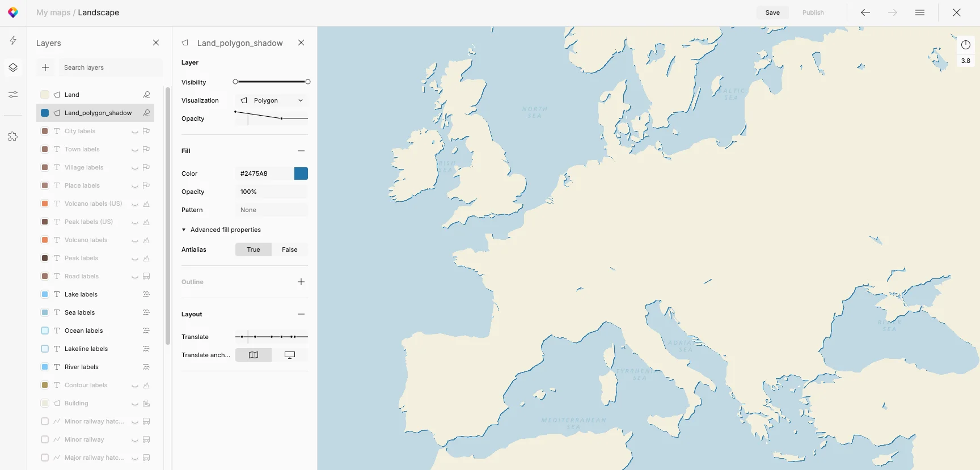The width and height of the screenshot is (980, 470).
Task: Open the Layers stack icon in sidebar
Action: (x=13, y=67)
